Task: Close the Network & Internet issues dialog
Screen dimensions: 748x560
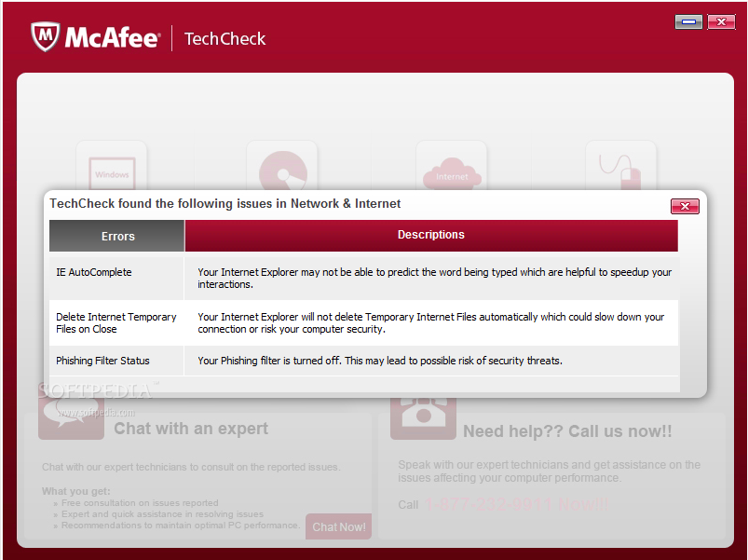Action: [x=685, y=206]
